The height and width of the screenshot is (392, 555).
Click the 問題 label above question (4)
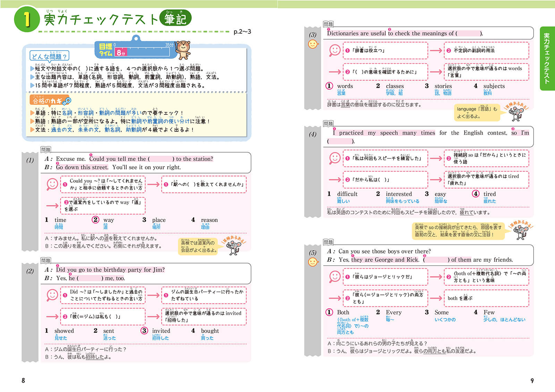[x=328, y=123]
